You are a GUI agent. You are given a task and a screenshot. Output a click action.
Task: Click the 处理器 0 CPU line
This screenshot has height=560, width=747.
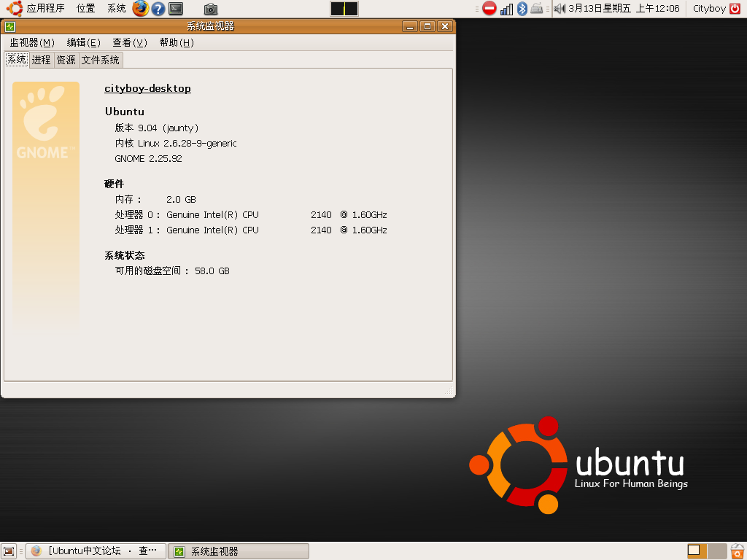tap(251, 215)
